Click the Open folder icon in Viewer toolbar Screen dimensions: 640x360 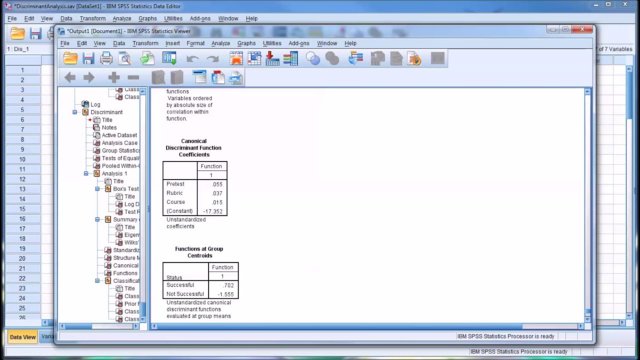(70, 58)
